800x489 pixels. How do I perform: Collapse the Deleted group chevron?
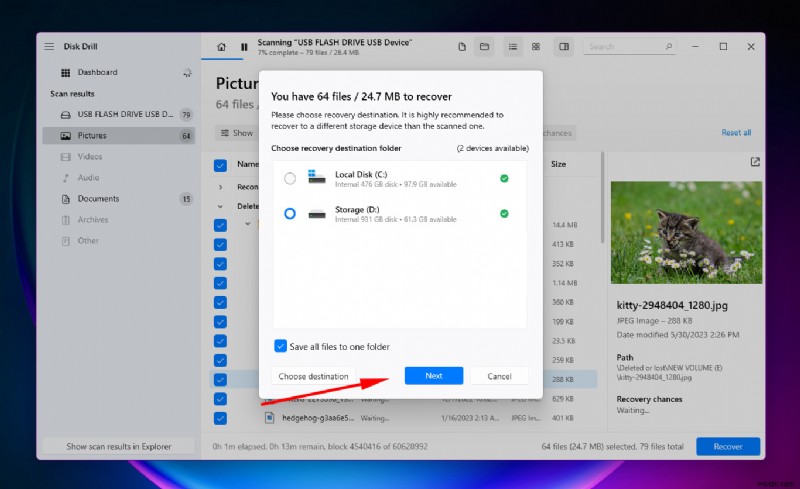tap(220, 206)
